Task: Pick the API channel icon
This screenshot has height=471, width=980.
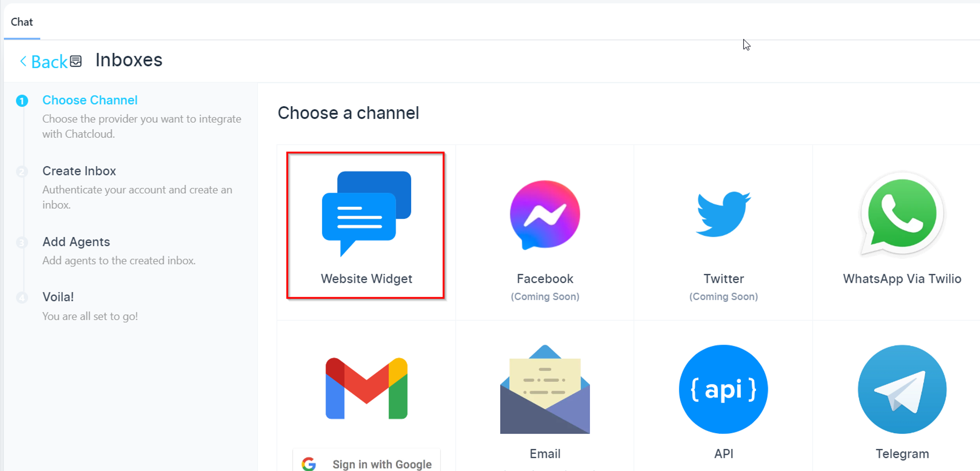Action: (723, 389)
